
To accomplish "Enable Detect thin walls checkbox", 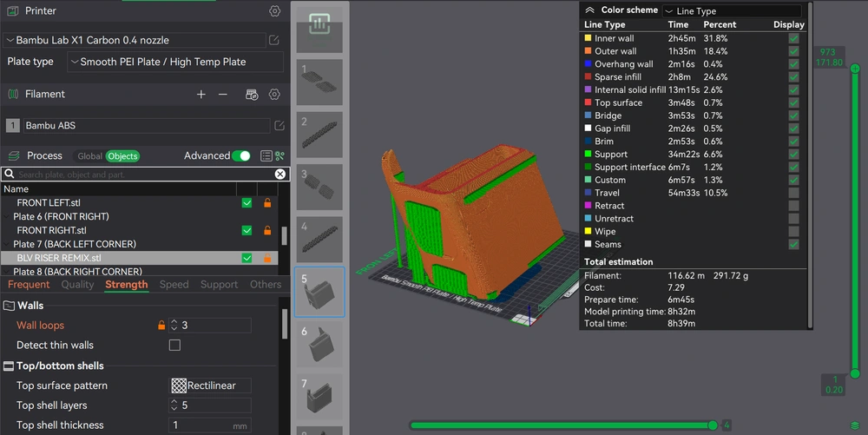I will (174, 346).
